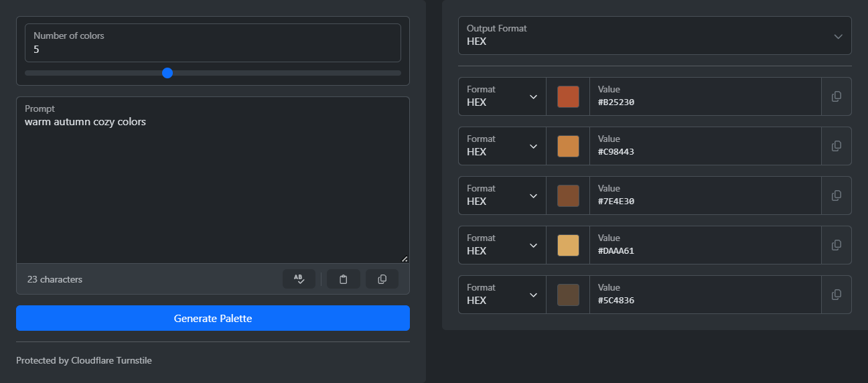
Task: Copy the #B25230 color value
Action: [836, 96]
